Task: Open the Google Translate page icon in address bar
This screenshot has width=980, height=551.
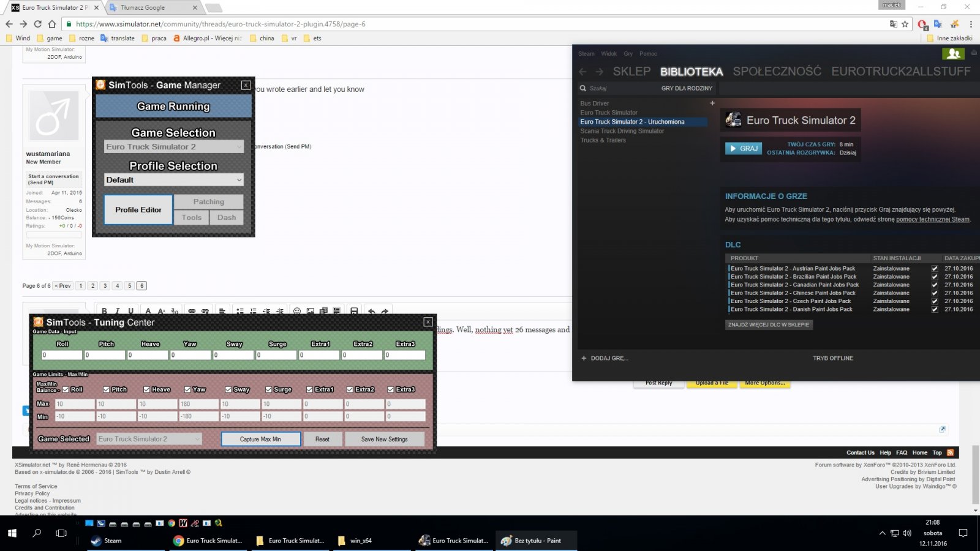Action: pyautogui.click(x=894, y=24)
